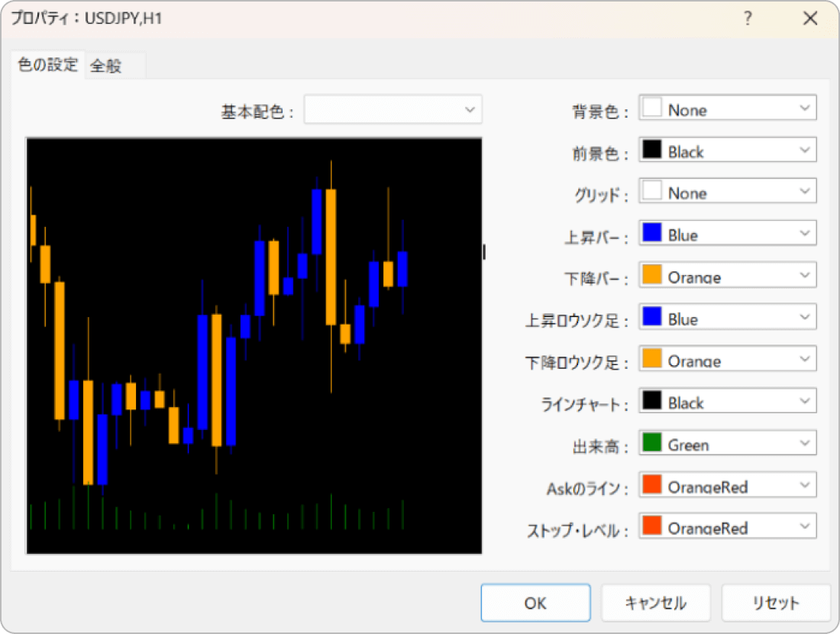The width and height of the screenshot is (840, 634).
Task: Click the Askのライン label
Action: pos(587,489)
